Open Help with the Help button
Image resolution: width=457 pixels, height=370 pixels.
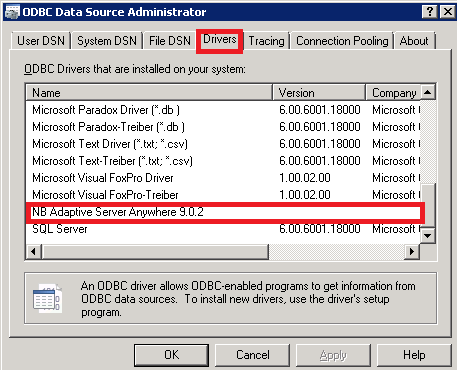[414, 355]
